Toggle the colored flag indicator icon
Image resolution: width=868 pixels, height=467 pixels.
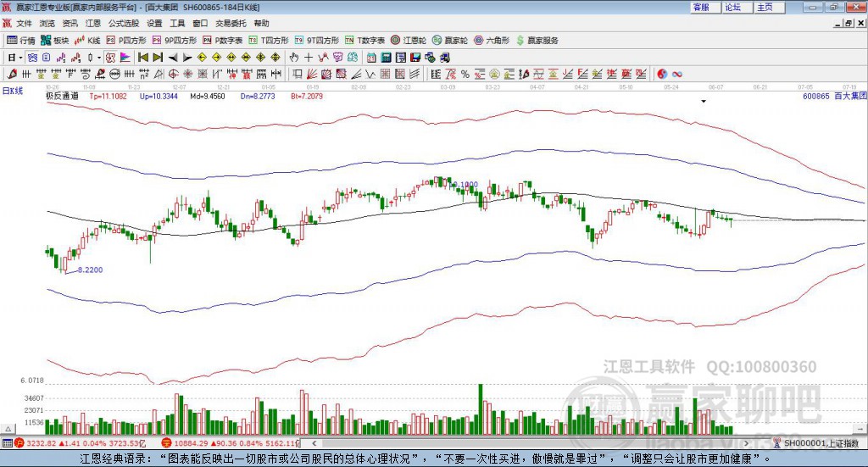pos(125,58)
